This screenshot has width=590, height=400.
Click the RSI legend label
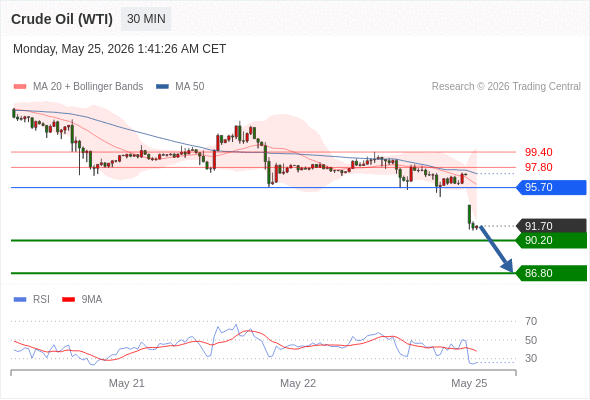pos(41,300)
